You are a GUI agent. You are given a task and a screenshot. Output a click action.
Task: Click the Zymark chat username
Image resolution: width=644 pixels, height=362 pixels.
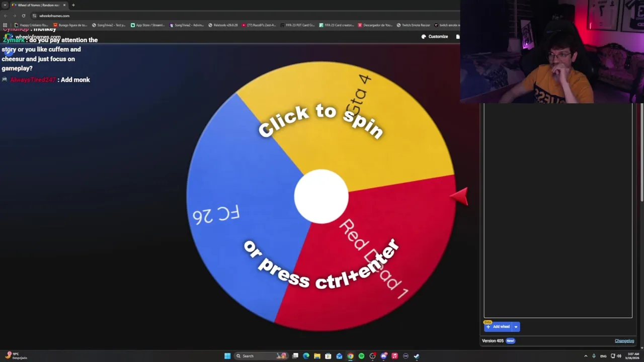(14, 40)
